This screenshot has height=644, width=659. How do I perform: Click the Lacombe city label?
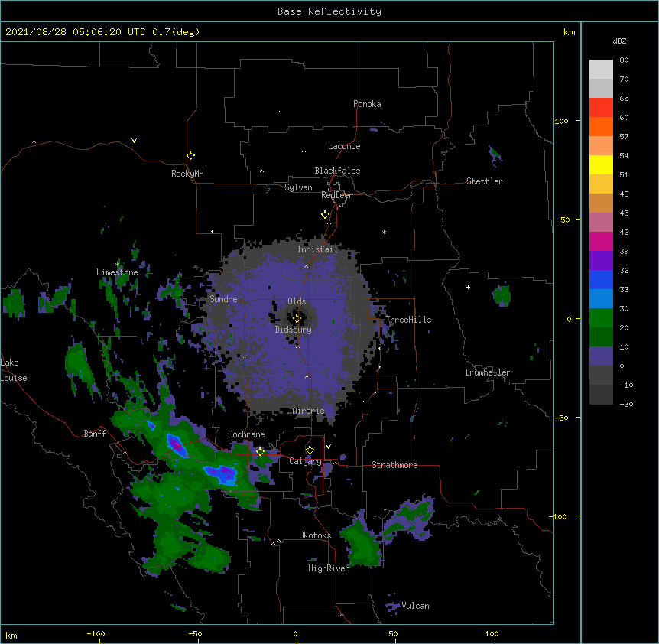(x=344, y=146)
